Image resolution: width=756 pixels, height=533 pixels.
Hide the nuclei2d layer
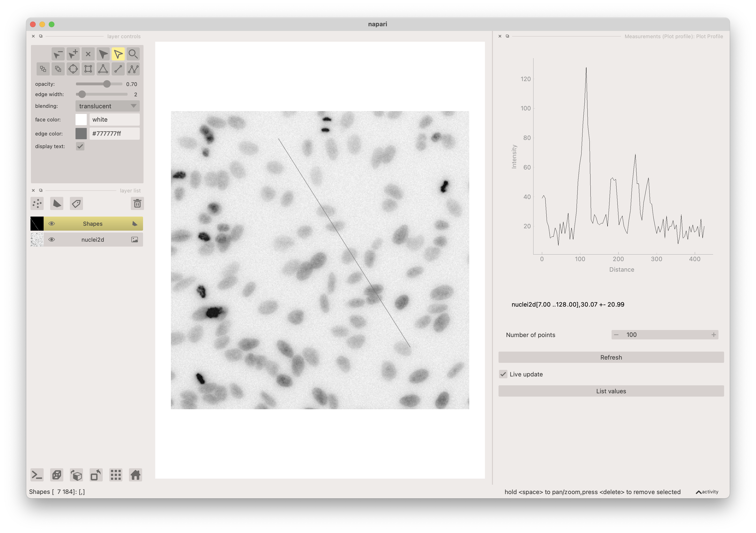tap(52, 240)
